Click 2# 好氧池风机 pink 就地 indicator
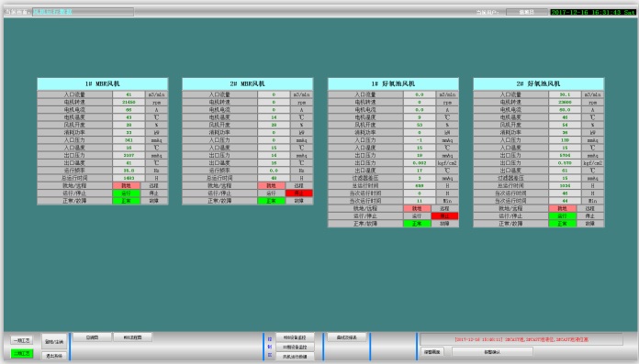The width and height of the screenshot is (639, 364). click(563, 208)
